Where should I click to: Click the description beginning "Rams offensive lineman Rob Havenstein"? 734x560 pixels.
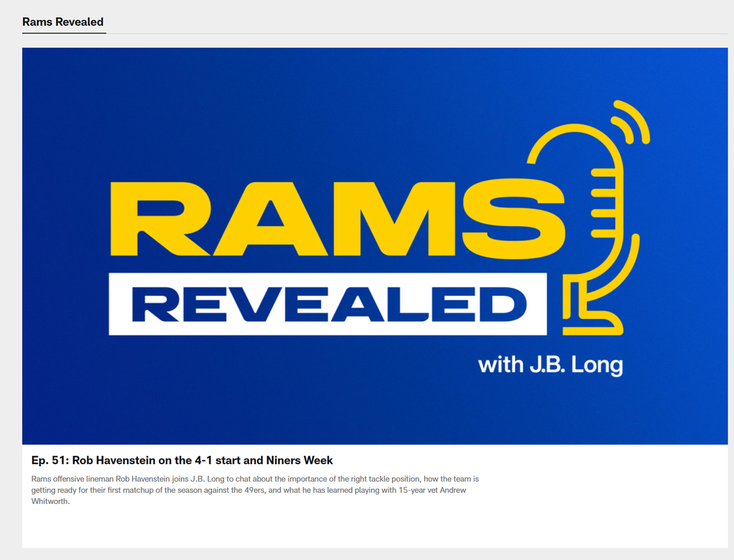click(255, 490)
